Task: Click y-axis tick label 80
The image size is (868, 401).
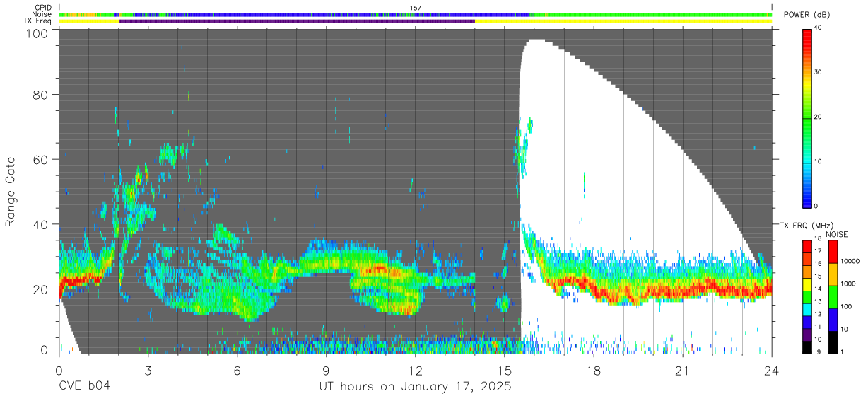Action: click(x=41, y=94)
